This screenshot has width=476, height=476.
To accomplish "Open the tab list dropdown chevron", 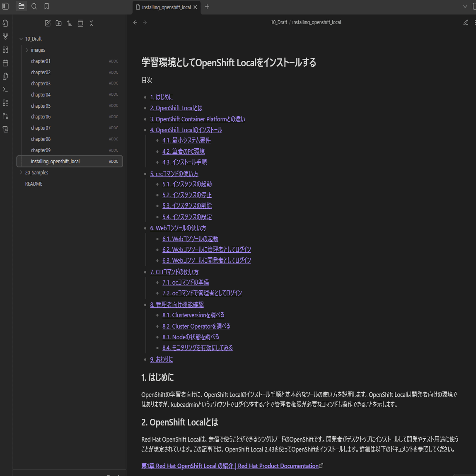I will 464,7.
